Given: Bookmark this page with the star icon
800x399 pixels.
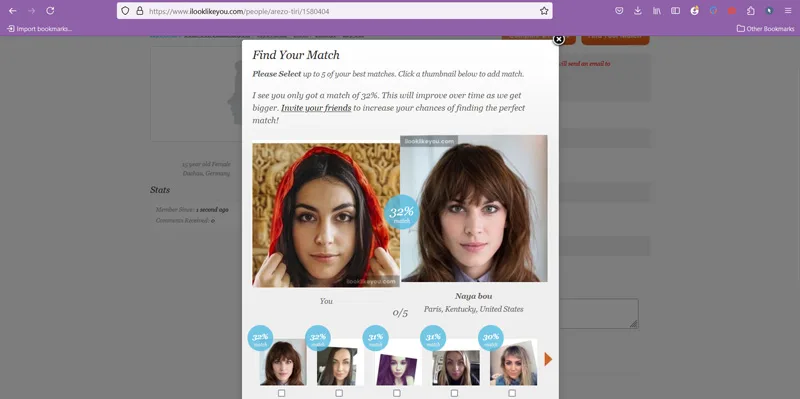Looking at the screenshot, I should pos(544,11).
